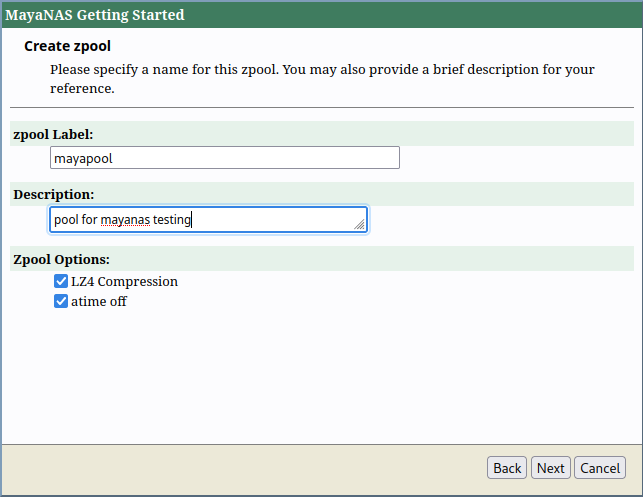Click the word 'pool' starting the Description
This screenshot has width=643, height=497.
[65, 220]
